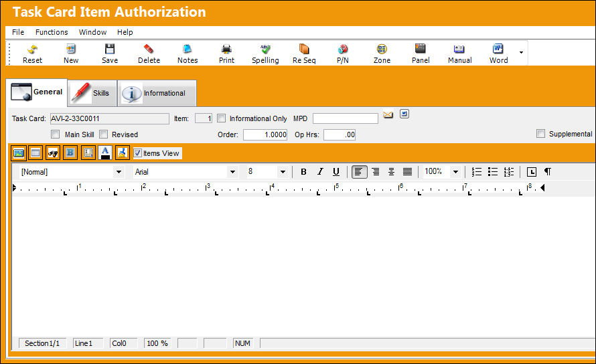The height and width of the screenshot is (364, 596).
Task: Open the Help menu
Action: pos(125,32)
